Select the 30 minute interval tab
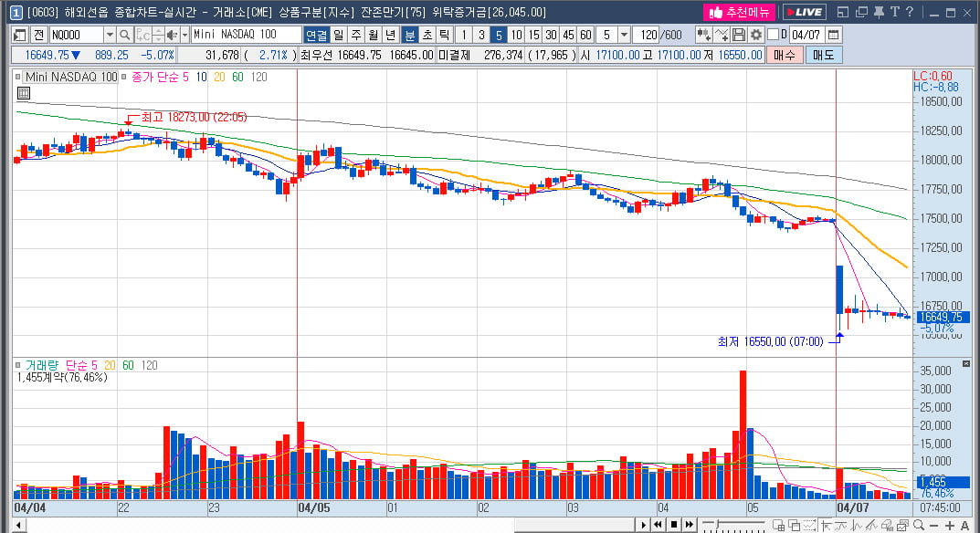 (551, 35)
